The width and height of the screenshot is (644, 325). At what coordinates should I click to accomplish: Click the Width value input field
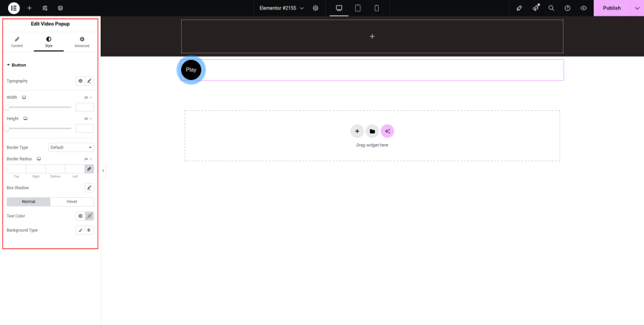(x=85, y=107)
